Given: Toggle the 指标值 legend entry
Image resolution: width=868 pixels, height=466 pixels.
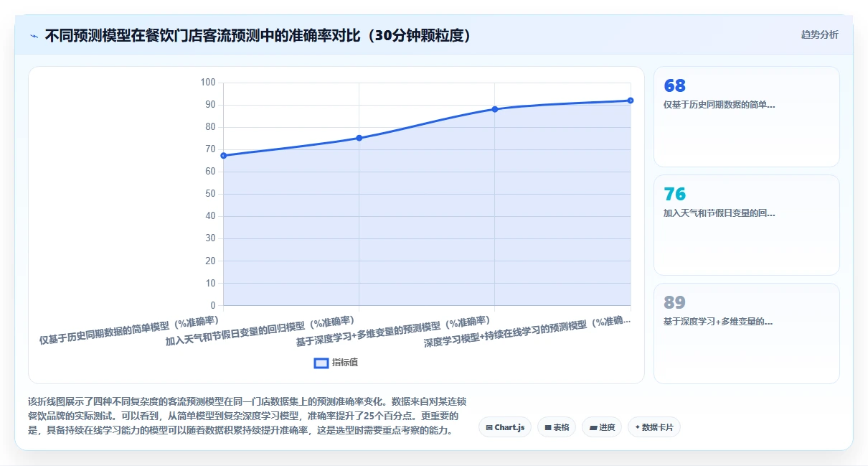Looking at the screenshot, I should coord(336,363).
